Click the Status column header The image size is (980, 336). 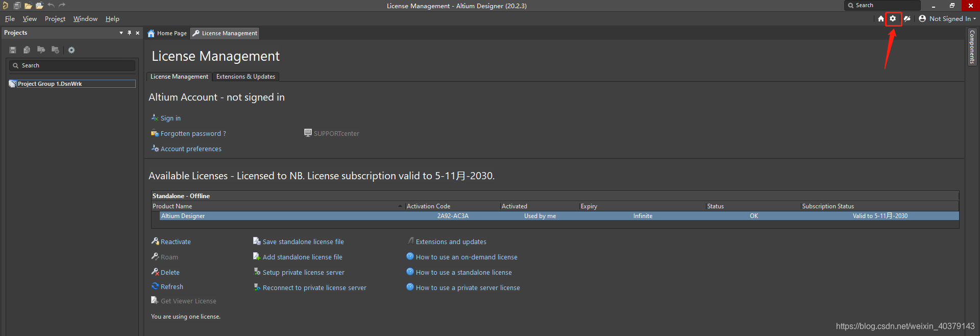click(x=753, y=206)
